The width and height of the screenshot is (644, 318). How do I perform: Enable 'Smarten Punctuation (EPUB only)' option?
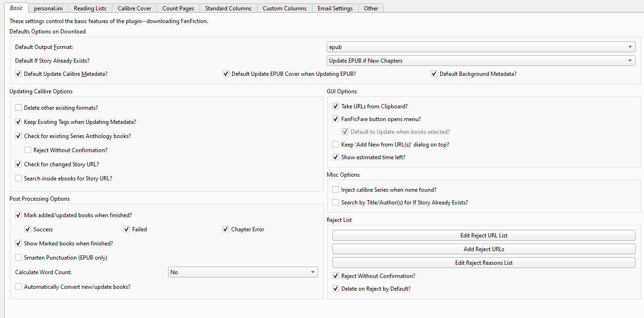(19, 258)
